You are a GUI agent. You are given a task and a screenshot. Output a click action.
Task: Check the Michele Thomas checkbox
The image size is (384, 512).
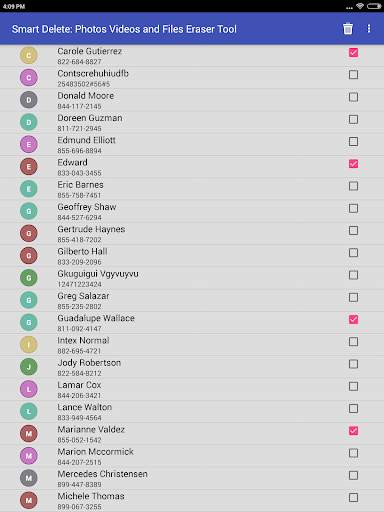[x=353, y=498]
